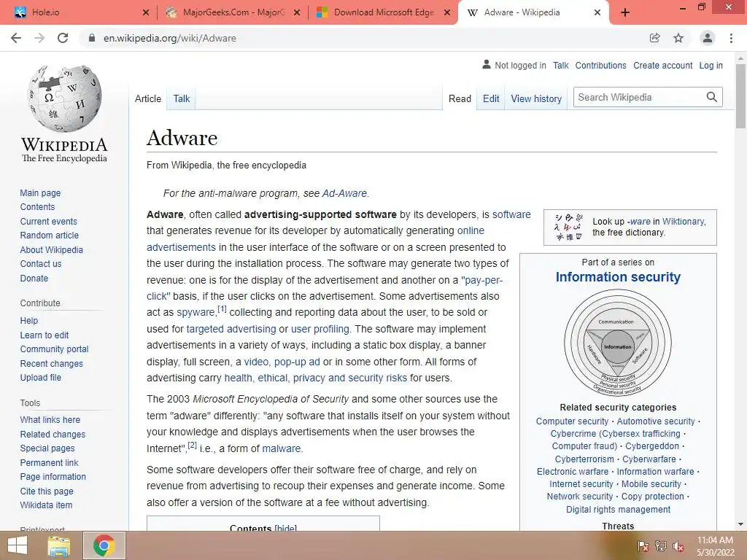Open the Contributions link
Viewport: 747px width, 560px height.
pyautogui.click(x=601, y=66)
